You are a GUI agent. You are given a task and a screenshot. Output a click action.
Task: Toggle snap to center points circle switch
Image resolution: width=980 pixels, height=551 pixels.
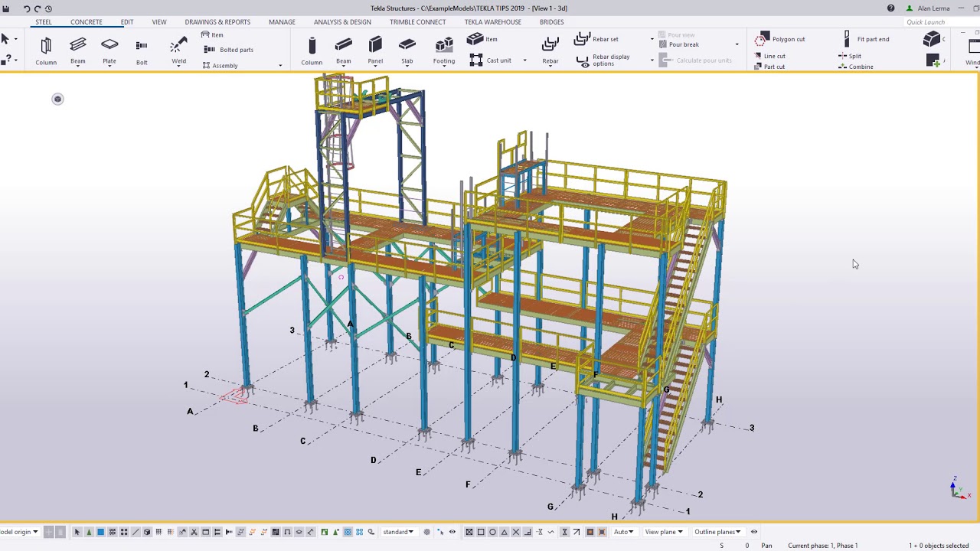(x=492, y=532)
